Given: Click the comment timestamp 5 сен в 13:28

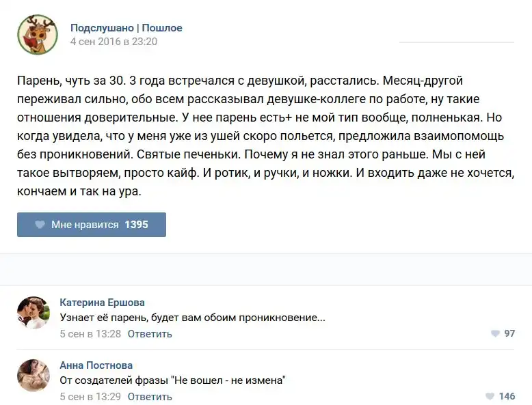Looking at the screenshot, I should tap(90, 334).
